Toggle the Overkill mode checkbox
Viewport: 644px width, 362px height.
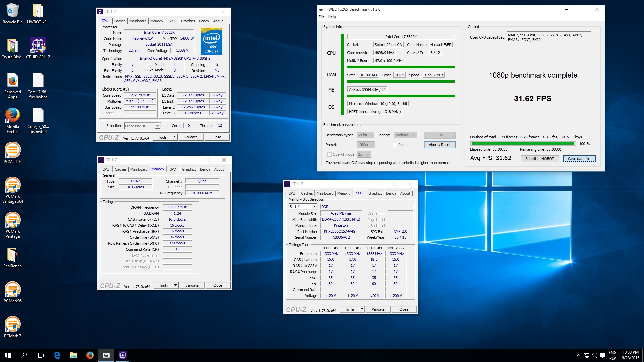[x=329, y=154]
